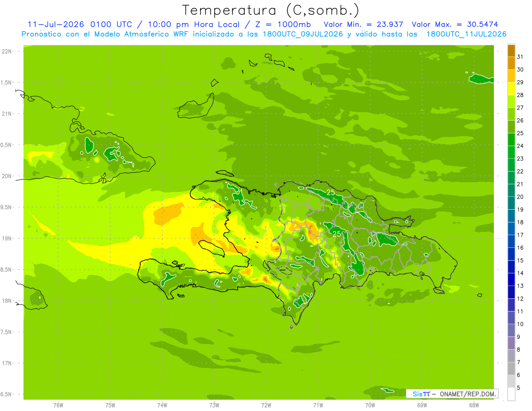Select the '22N' latitude axis label

(x=7, y=51)
